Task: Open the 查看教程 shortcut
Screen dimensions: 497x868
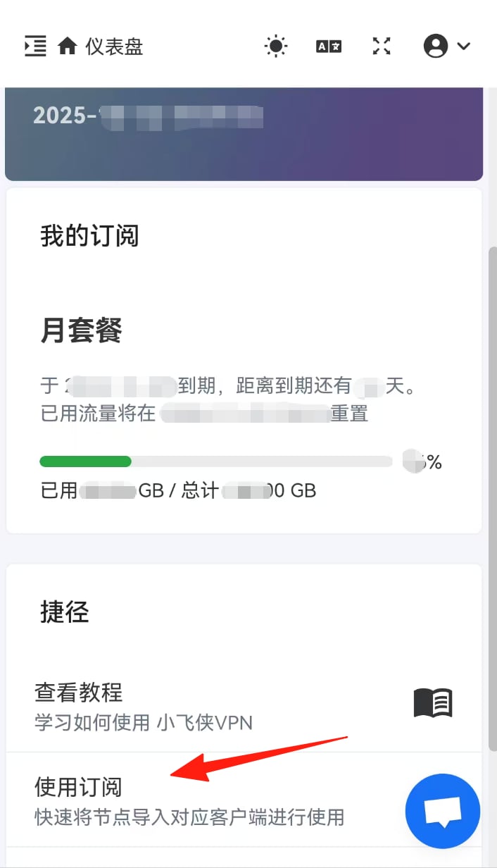Action: tap(79, 693)
